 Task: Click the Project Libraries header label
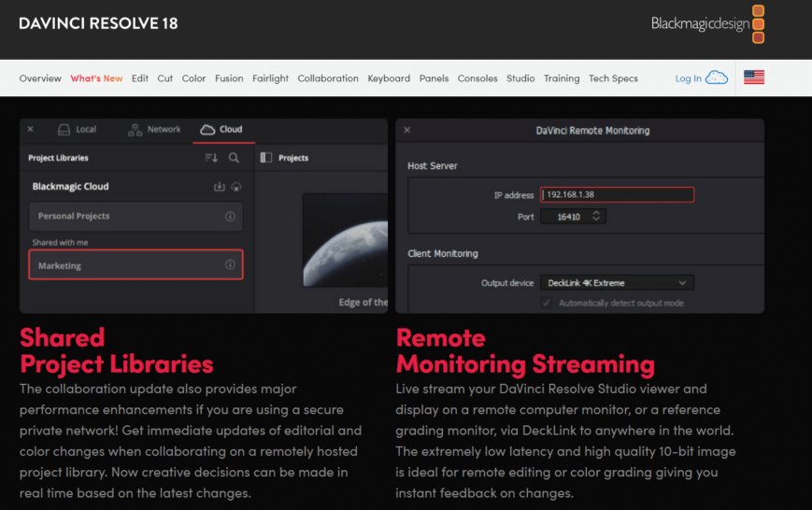coord(58,158)
